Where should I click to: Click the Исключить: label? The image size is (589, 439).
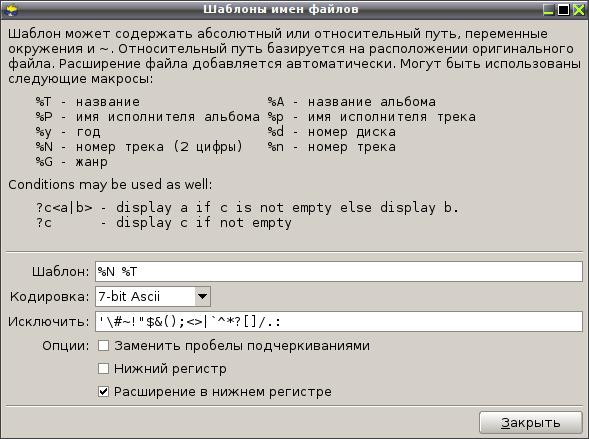[49, 322]
